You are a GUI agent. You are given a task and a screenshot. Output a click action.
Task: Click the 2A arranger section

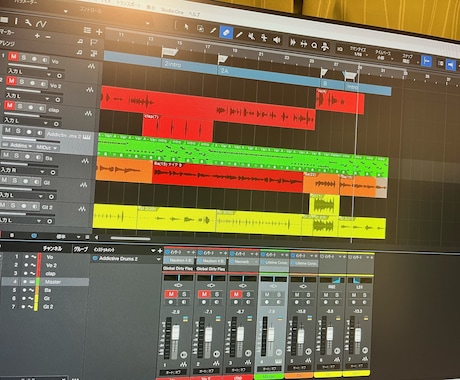coord(269,75)
